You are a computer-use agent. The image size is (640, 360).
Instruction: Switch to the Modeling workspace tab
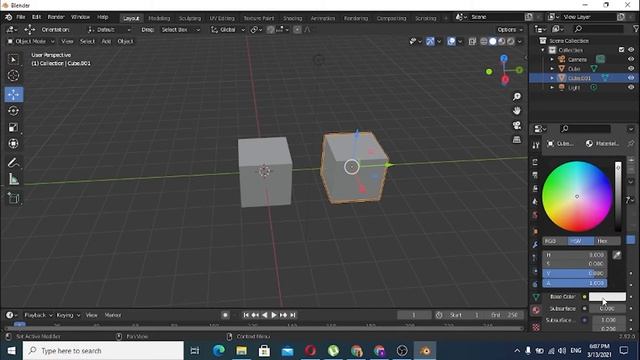(159, 18)
